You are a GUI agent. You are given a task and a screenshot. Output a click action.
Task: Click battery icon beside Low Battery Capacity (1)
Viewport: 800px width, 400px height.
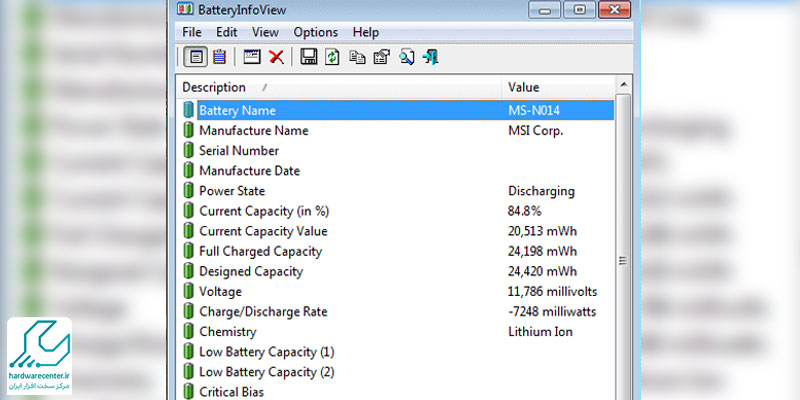189,352
